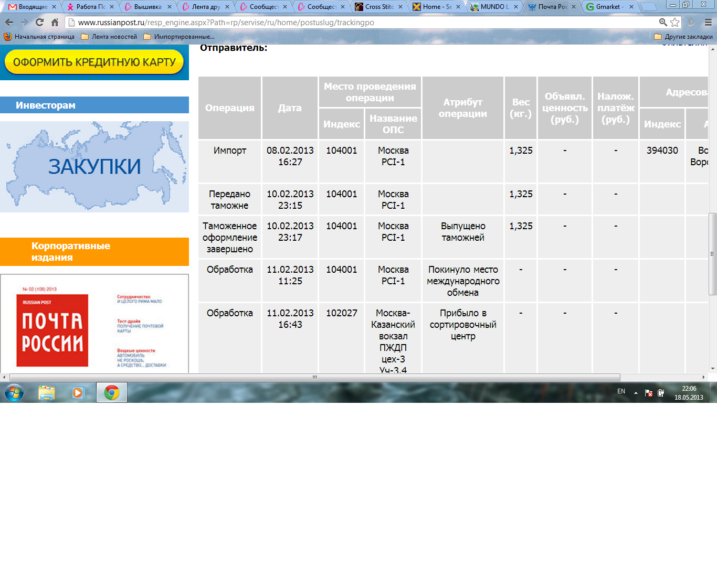This screenshot has width=717, height=588.
Task: Click the Chrome icon in the taskbar
Action: (112, 392)
